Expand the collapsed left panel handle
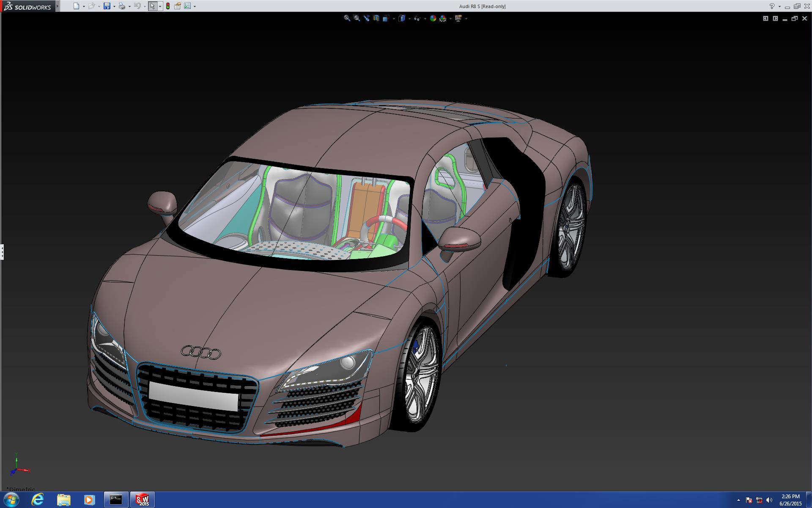The image size is (812, 508). [x=2, y=252]
